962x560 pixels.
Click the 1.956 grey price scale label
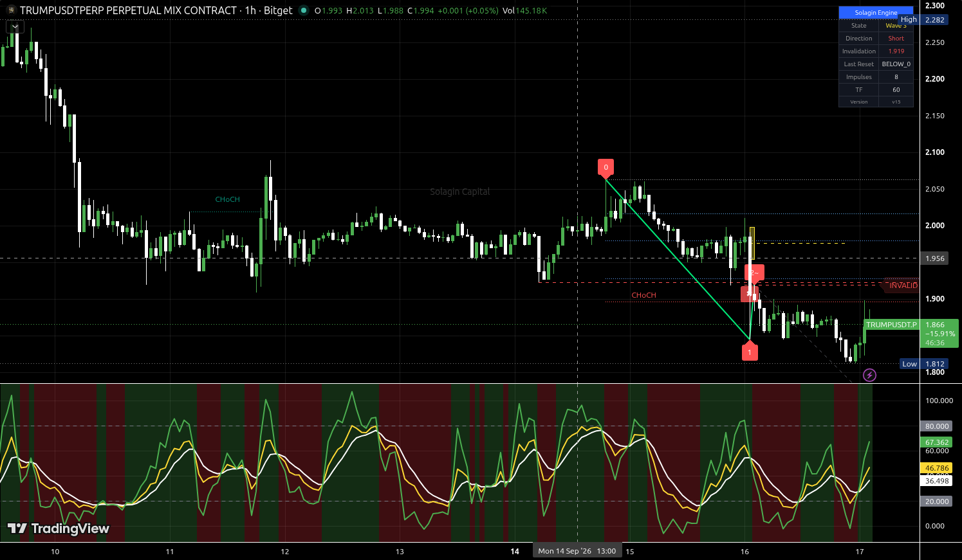[935, 258]
